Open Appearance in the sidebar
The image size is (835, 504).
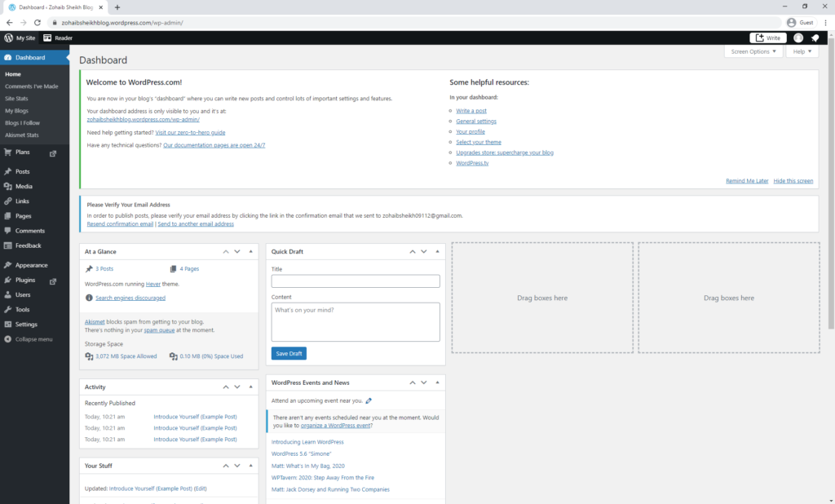tap(31, 265)
